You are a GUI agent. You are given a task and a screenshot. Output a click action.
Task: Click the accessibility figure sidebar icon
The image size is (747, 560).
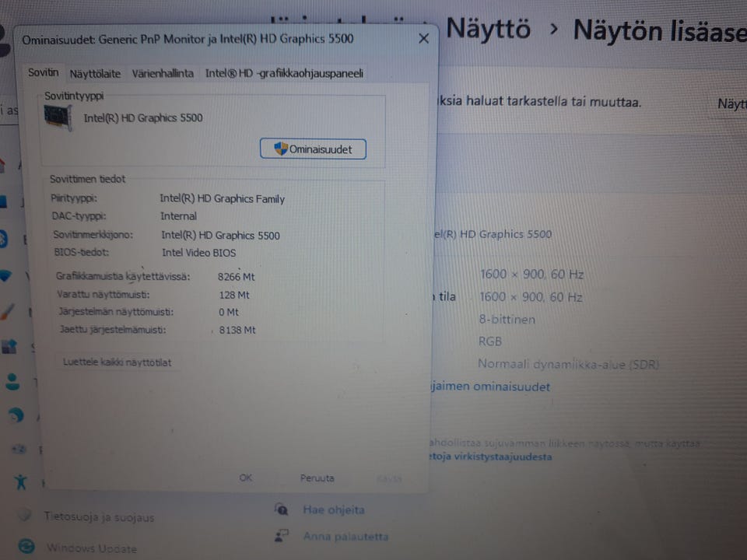coord(20,482)
